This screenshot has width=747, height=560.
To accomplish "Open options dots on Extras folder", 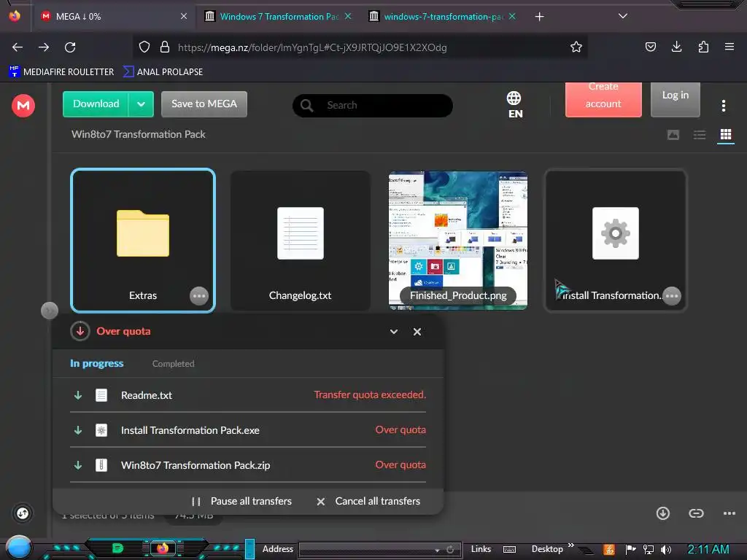I will pyautogui.click(x=198, y=296).
